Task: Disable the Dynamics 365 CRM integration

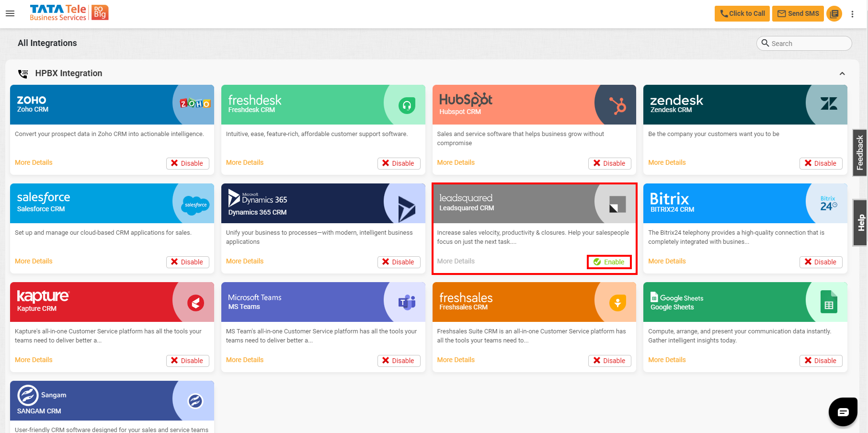Action: (399, 262)
